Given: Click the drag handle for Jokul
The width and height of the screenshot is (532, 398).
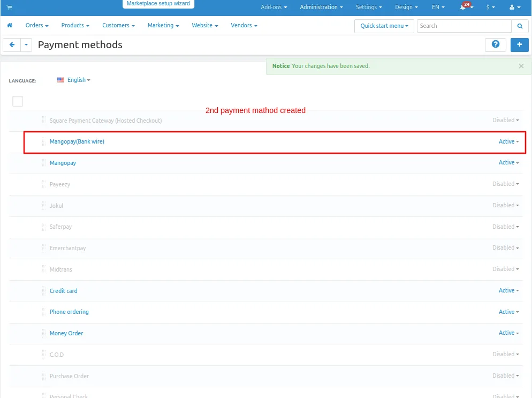Looking at the screenshot, I should click(44, 206).
